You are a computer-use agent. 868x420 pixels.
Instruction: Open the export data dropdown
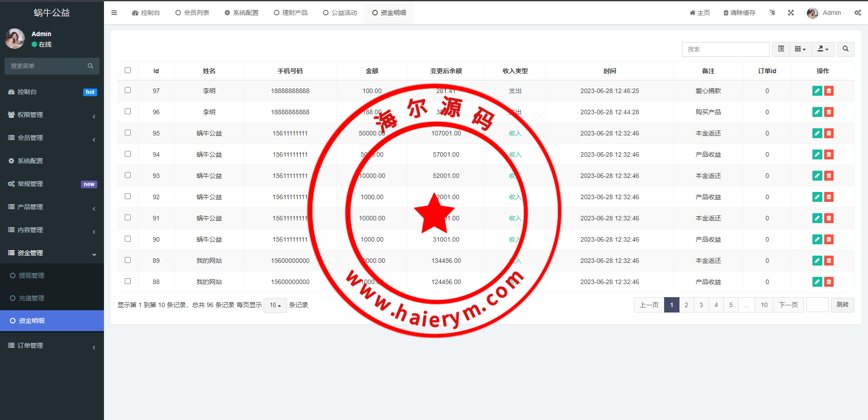tap(823, 49)
